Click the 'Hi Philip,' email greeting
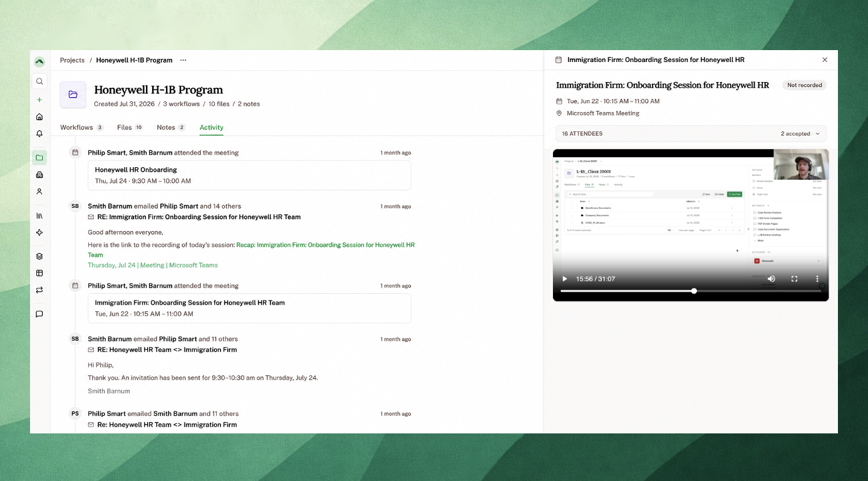The width and height of the screenshot is (868, 481). pyautogui.click(x=101, y=365)
